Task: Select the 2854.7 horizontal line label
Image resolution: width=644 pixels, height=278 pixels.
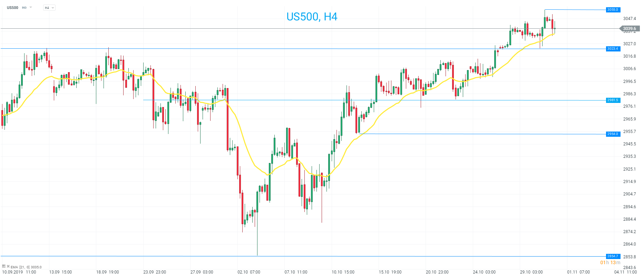Action: (x=613, y=256)
